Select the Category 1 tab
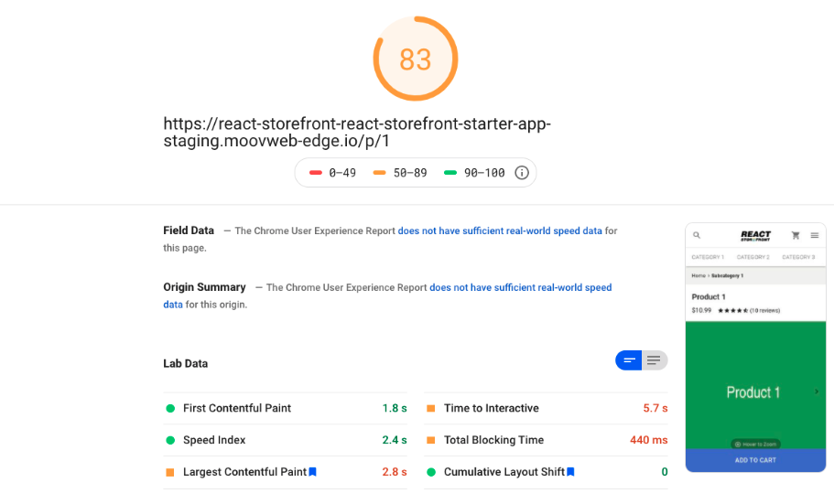The height and width of the screenshot is (504, 834). 708,257
